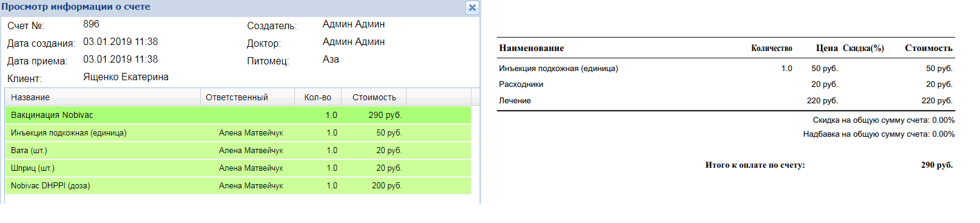Click Инъекция подкожная (единица) in printed invoice
This screenshot has width=980, height=223.
pos(558,69)
